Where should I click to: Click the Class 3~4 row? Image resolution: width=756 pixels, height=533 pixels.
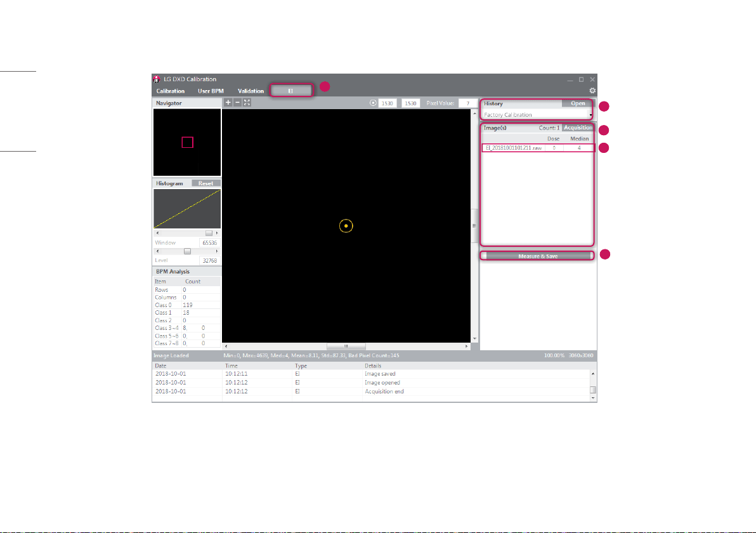(x=186, y=328)
